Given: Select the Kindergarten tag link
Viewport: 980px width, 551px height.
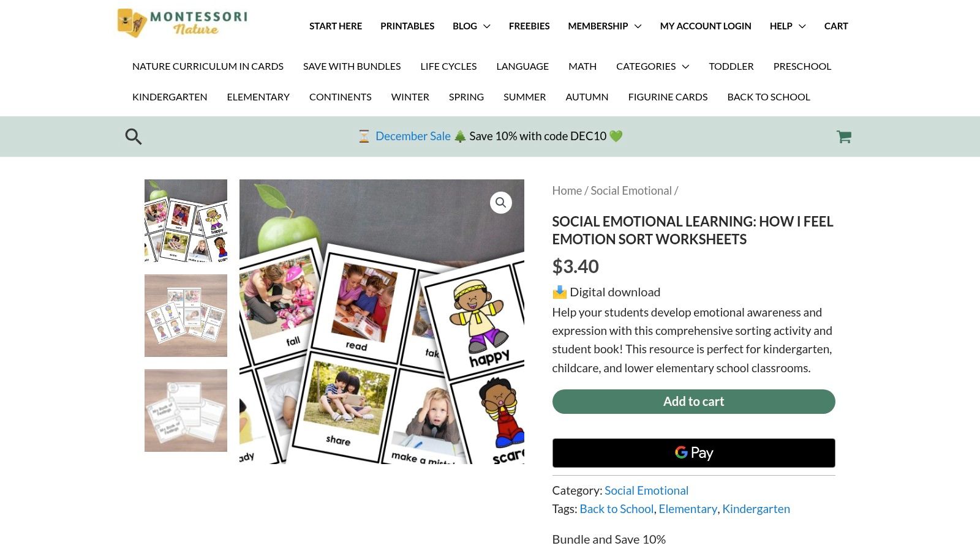Looking at the screenshot, I should pos(756,509).
